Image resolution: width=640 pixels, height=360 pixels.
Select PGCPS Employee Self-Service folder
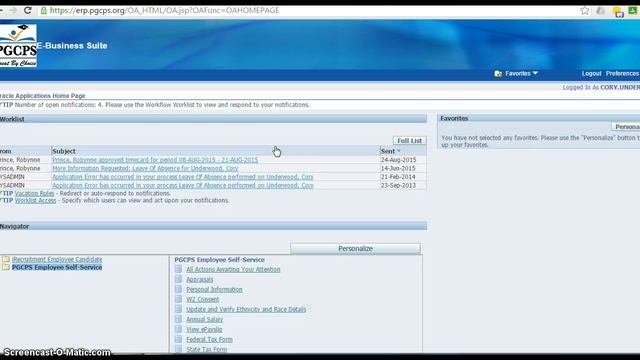pyautogui.click(x=57, y=267)
